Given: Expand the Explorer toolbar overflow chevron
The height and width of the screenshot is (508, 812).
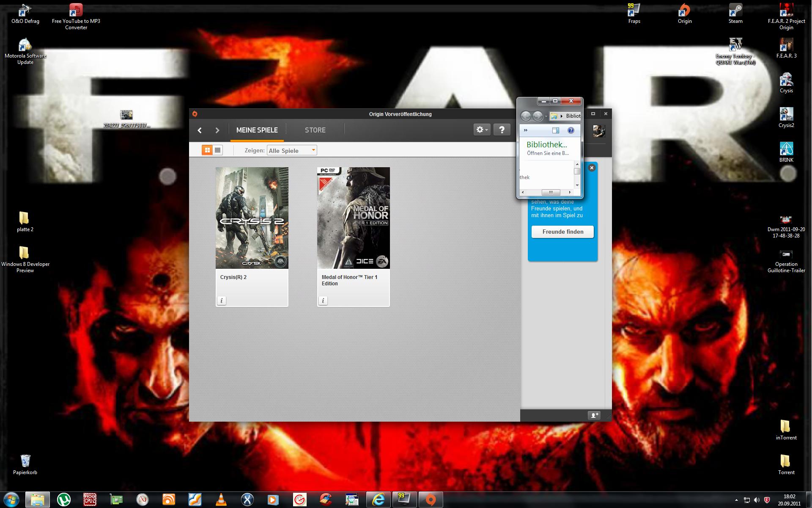Looking at the screenshot, I should (x=526, y=130).
